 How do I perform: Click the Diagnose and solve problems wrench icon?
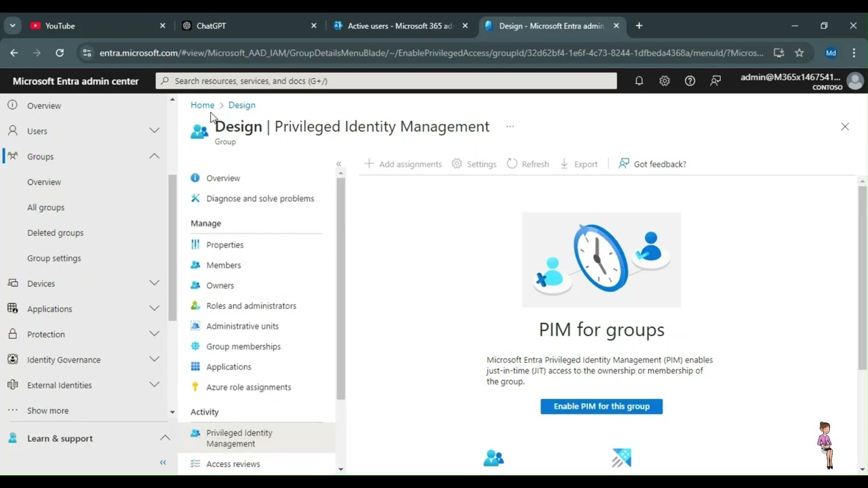point(195,198)
